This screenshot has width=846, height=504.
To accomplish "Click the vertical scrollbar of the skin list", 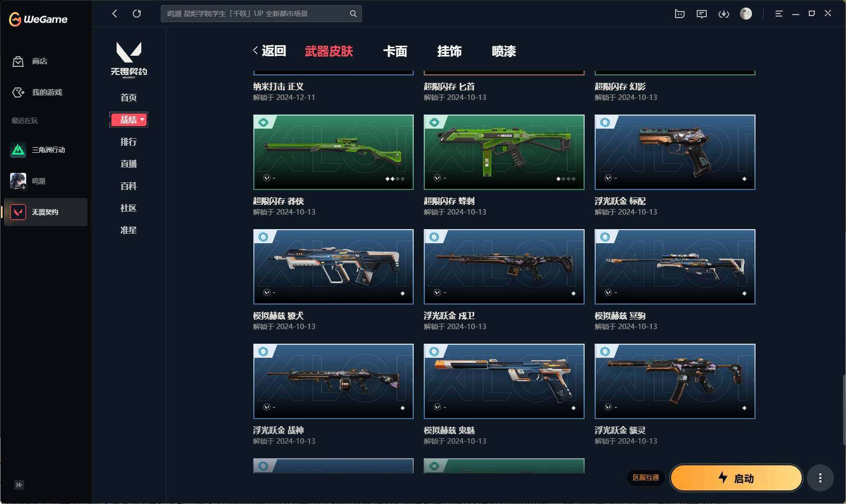I will click(843, 410).
